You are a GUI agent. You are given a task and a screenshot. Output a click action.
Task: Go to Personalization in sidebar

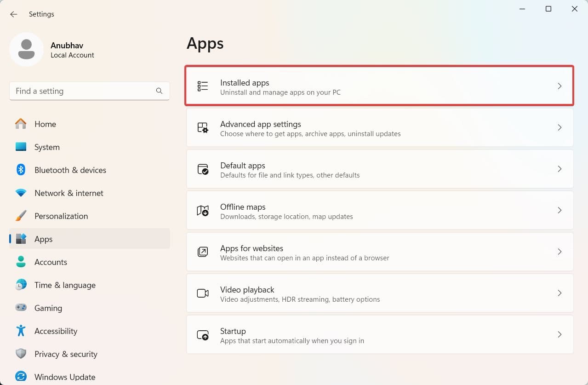tap(61, 216)
